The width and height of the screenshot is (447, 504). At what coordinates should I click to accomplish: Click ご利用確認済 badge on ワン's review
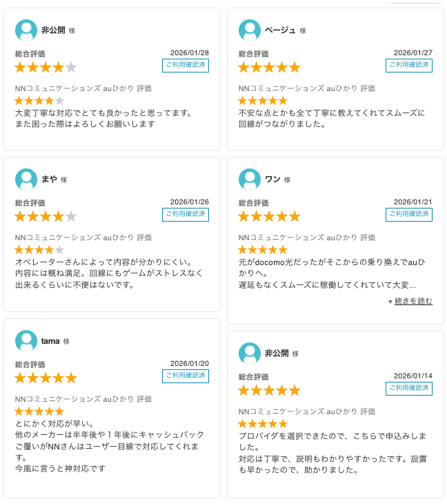pos(409,215)
